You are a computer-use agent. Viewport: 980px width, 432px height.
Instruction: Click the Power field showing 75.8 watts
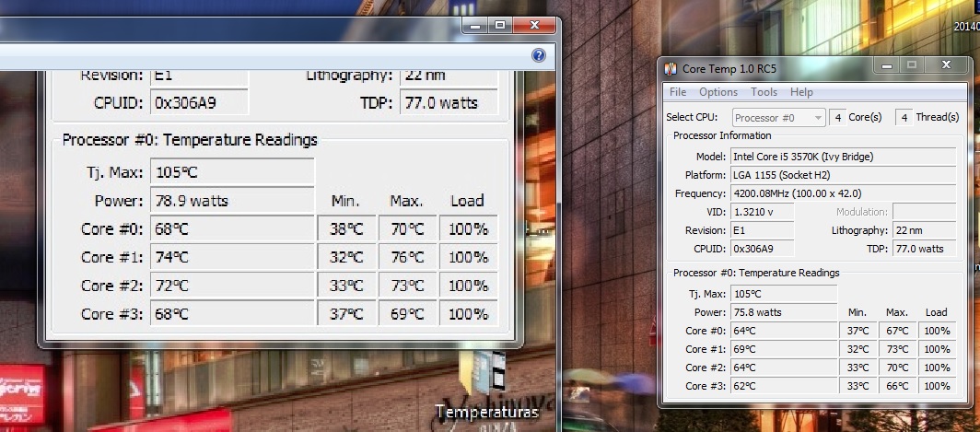[x=784, y=312]
